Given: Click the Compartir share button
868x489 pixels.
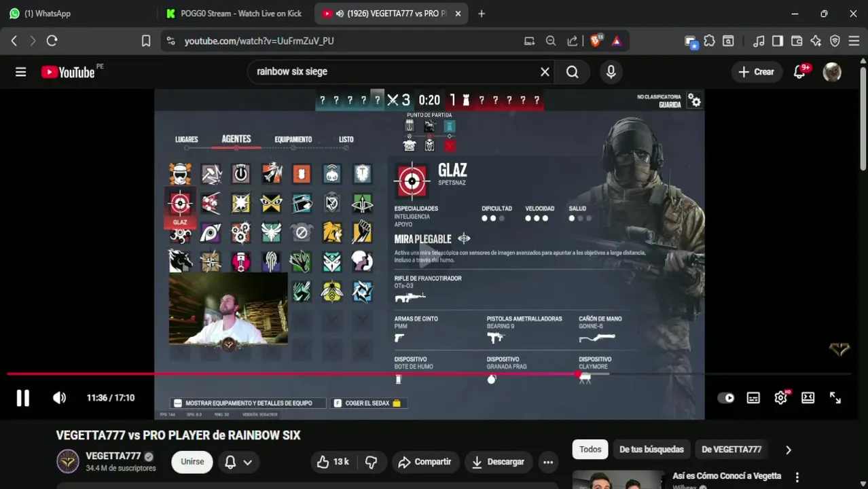Looking at the screenshot, I should [425, 462].
